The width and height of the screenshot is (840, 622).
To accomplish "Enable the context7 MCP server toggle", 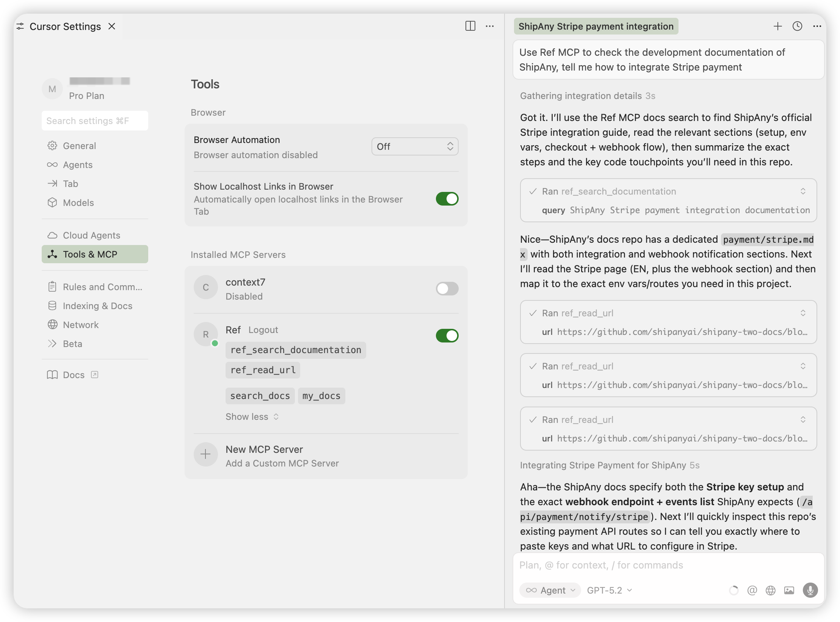I will pyautogui.click(x=447, y=289).
